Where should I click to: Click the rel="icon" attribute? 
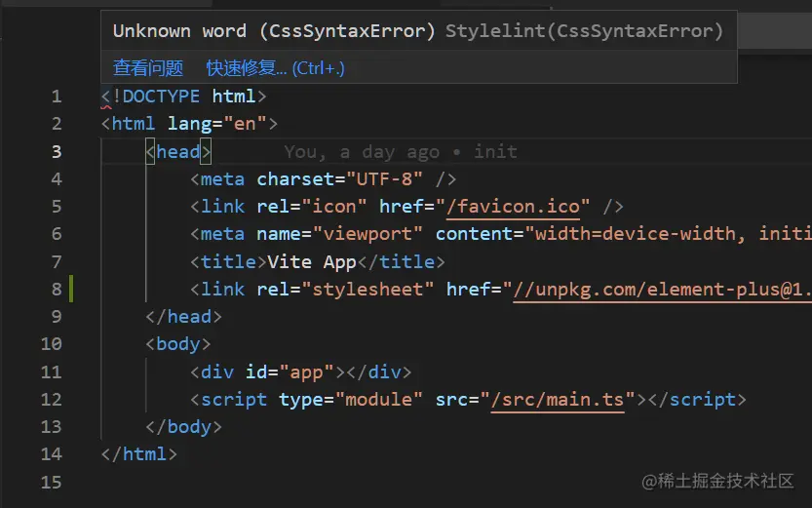pyautogui.click(x=312, y=207)
